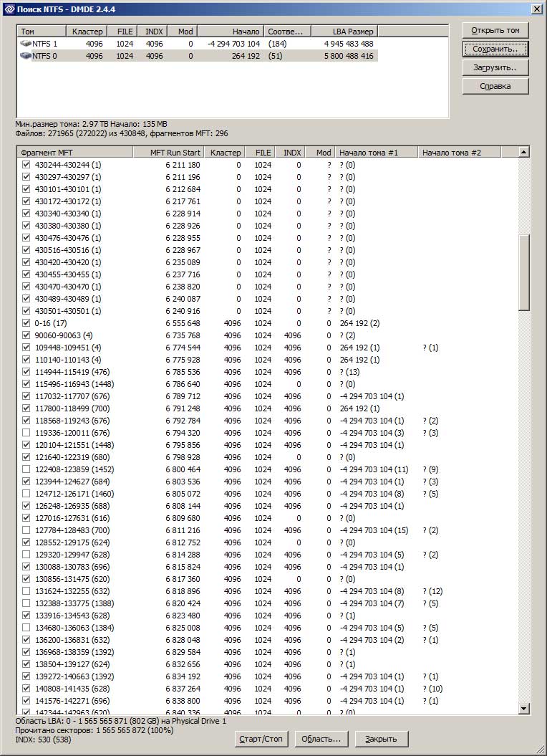547x756 pixels.
Task: Click the scrollbar down arrow in fragment list
Action: coord(524,708)
